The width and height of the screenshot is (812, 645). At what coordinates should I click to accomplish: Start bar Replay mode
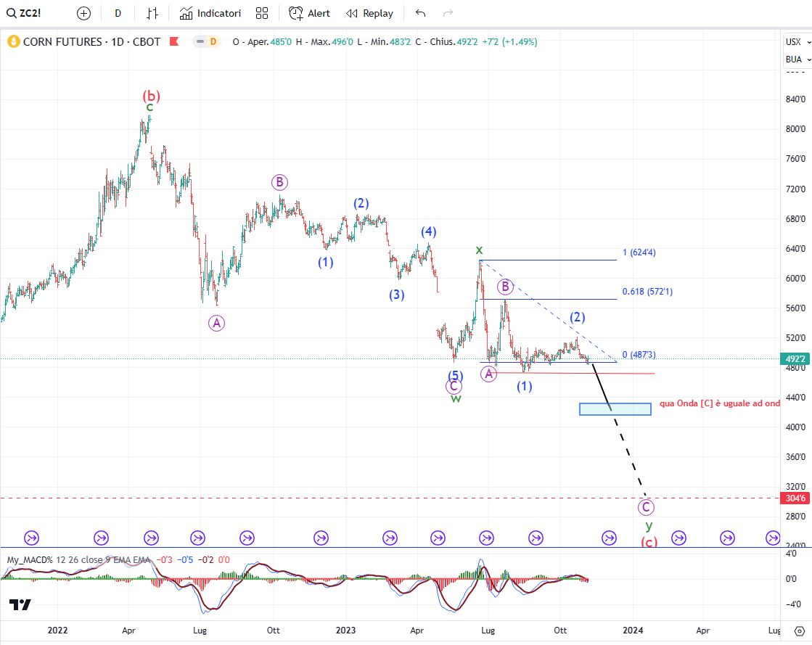(370, 14)
